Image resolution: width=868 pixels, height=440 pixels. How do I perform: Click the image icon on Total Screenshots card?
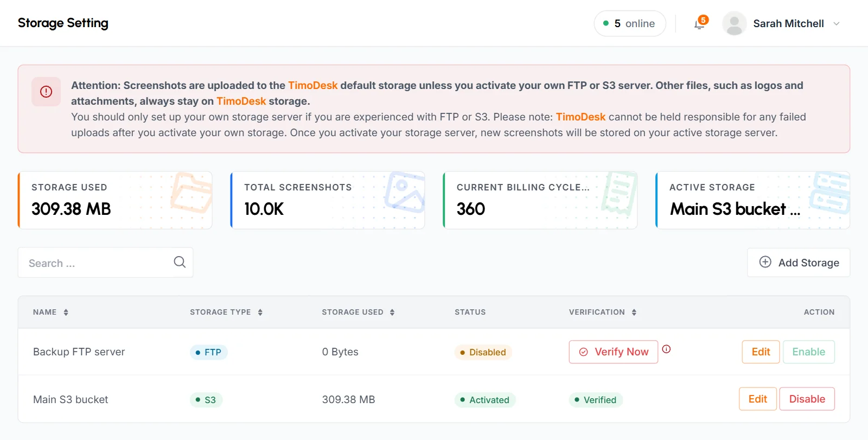point(405,192)
